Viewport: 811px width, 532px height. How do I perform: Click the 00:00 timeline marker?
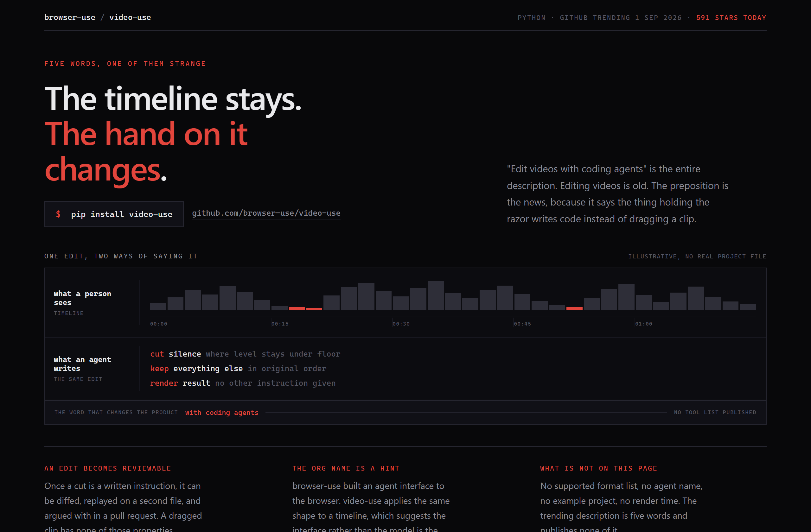159,324
